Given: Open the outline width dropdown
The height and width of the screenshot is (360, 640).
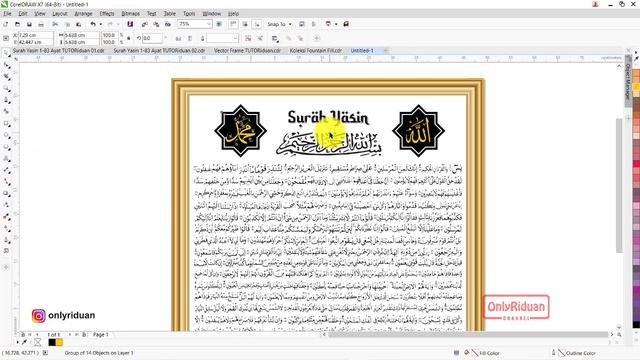Looking at the screenshot, I should pos(236,38).
